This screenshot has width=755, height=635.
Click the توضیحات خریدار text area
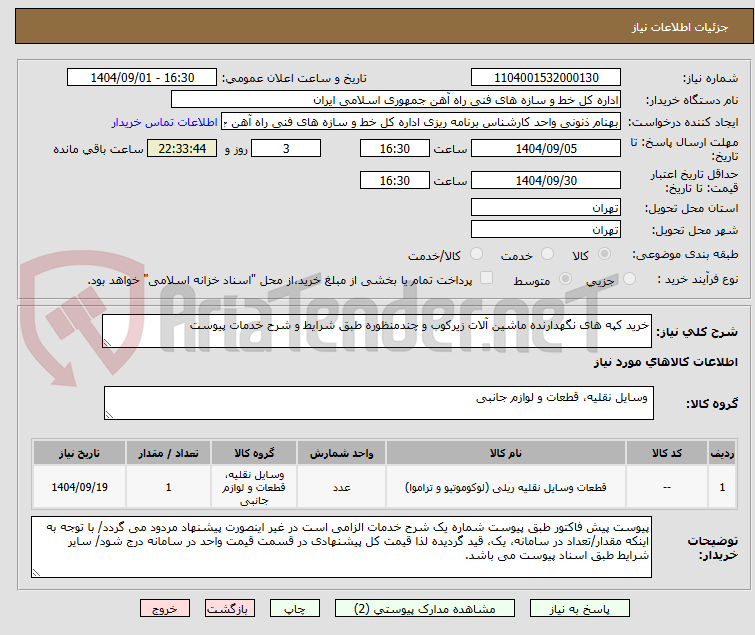tap(341, 547)
